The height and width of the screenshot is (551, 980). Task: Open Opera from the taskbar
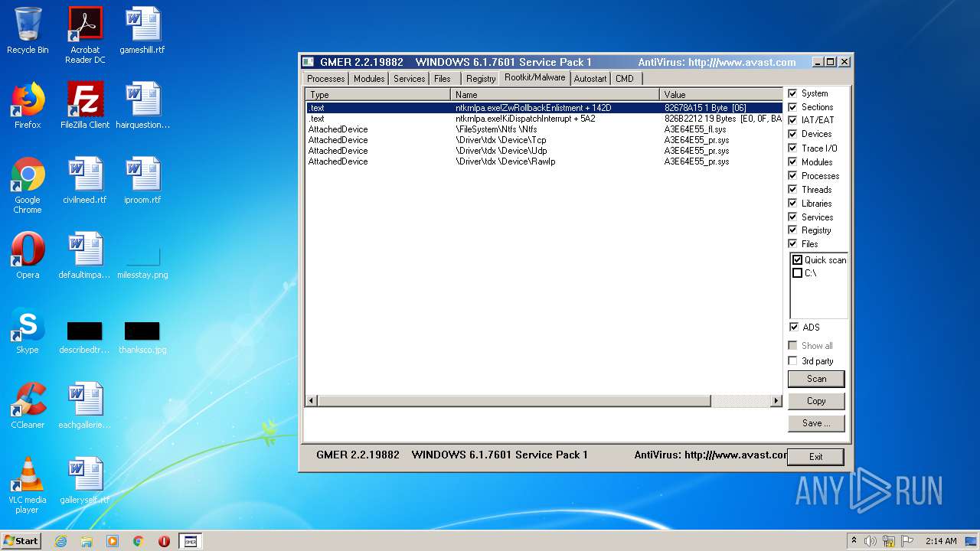point(164,541)
